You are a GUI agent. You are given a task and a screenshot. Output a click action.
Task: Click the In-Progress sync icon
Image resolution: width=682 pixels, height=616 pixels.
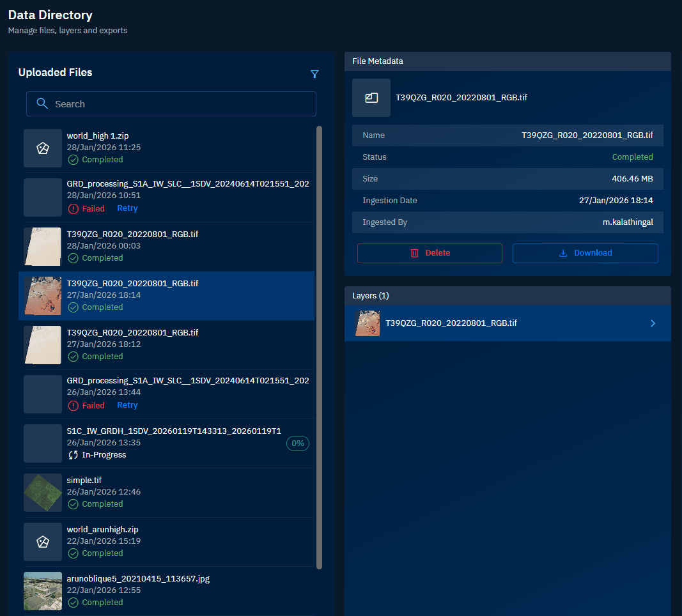(74, 455)
